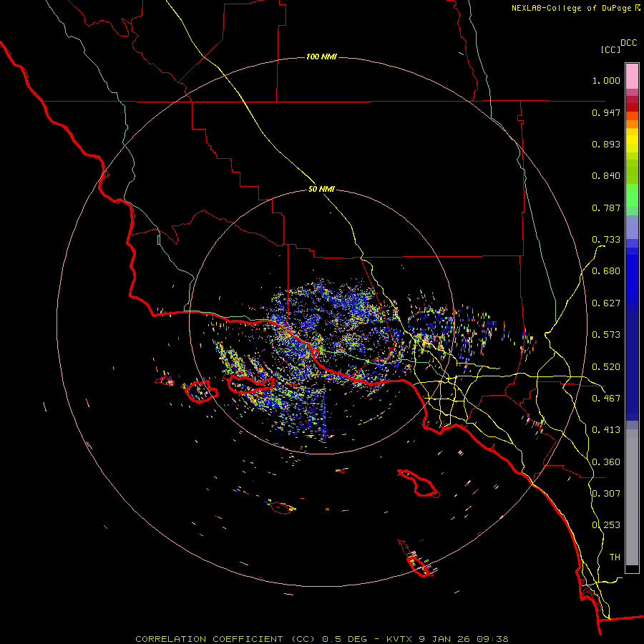The image size is (644, 644).
Task: Click the 0.893 scale value
Action: [606, 144]
